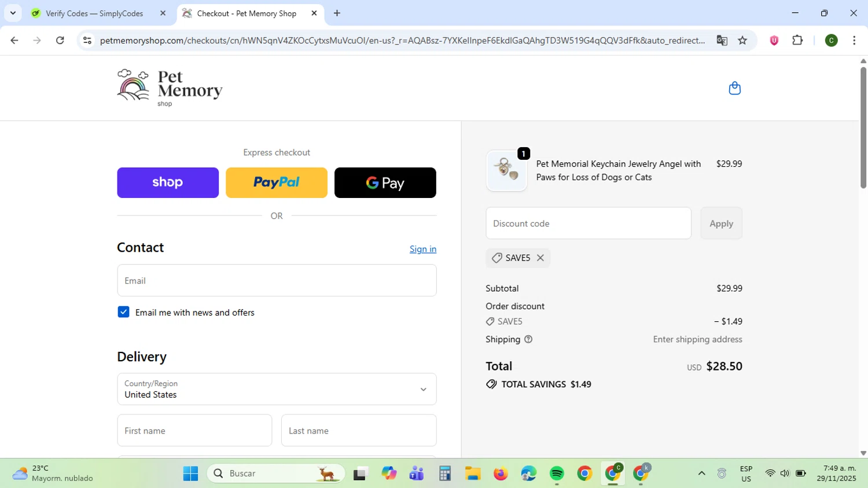Screen dimensions: 868x488
Task: Open the volume control tray icon
Action: tap(785, 474)
